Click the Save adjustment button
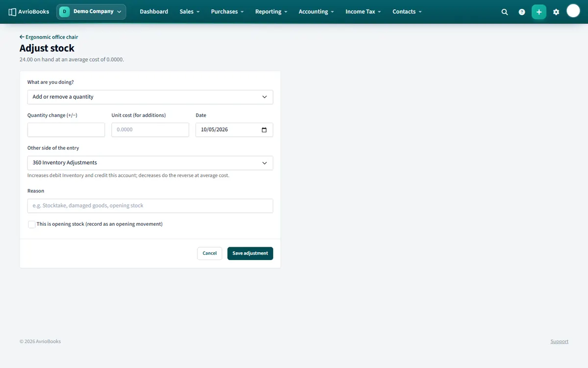 250,253
